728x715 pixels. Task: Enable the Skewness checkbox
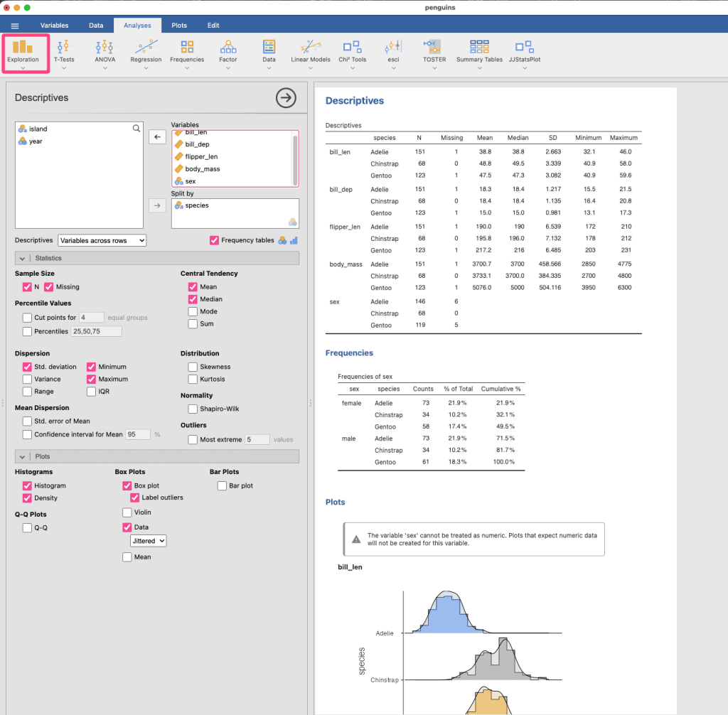193,367
